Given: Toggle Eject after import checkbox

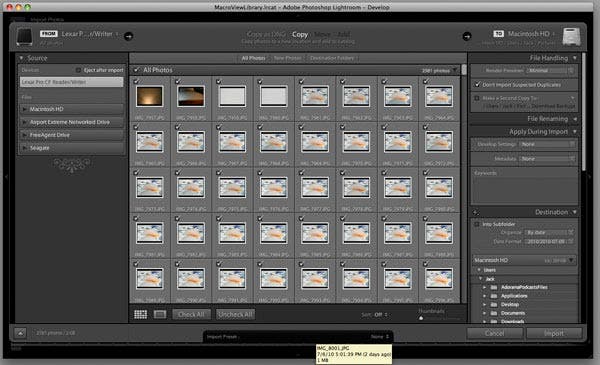Looking at the screenshot, I should (78, 70).
